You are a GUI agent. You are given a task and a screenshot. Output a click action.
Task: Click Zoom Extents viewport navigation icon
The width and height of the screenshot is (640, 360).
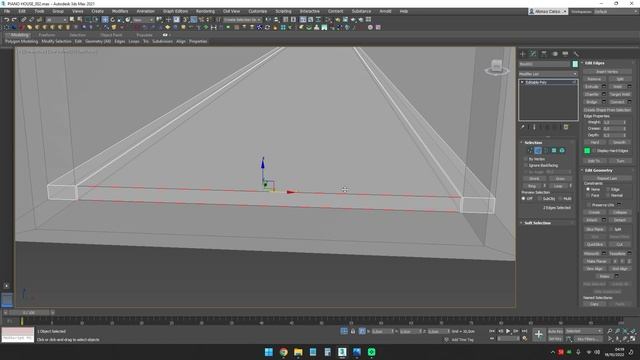click(x=626, y=331)
